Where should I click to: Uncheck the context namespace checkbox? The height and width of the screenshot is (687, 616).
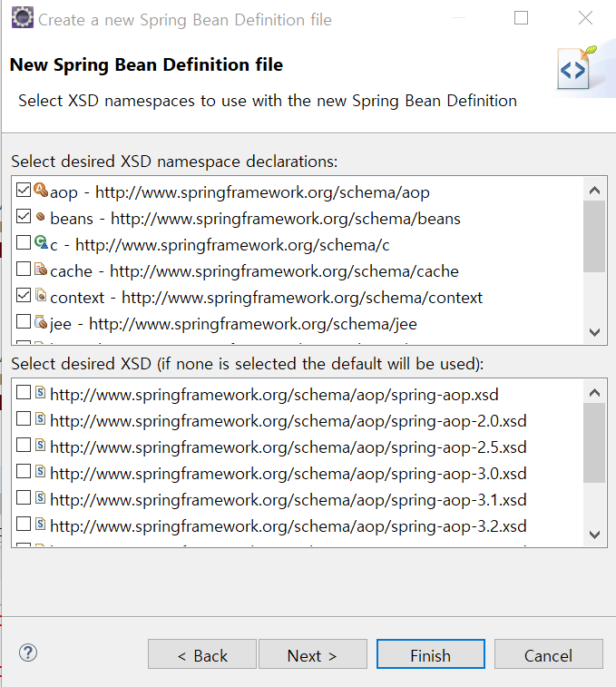point(24,295)
